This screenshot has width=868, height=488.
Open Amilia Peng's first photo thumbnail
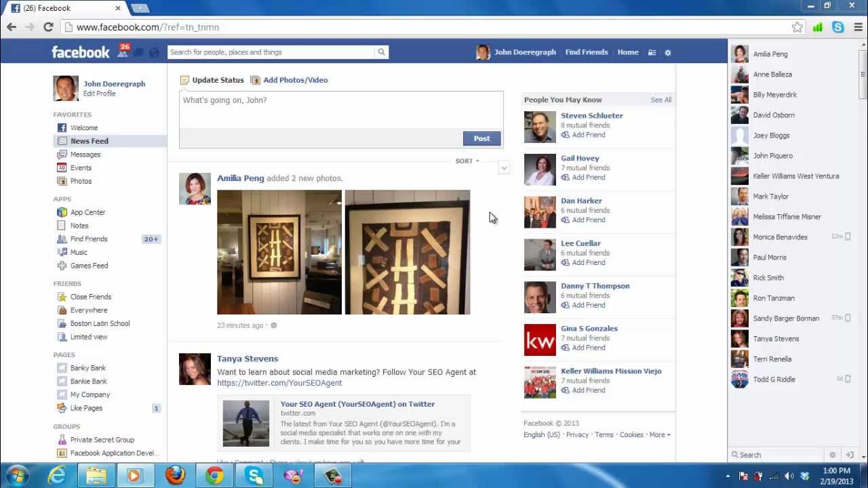pos(279,252)
